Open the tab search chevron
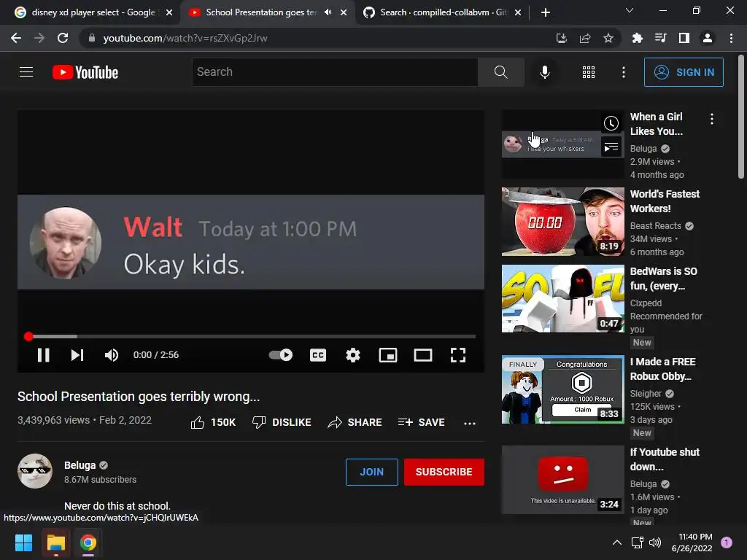The height and width of the screenshot is (560, 747). tap(630, 10)
